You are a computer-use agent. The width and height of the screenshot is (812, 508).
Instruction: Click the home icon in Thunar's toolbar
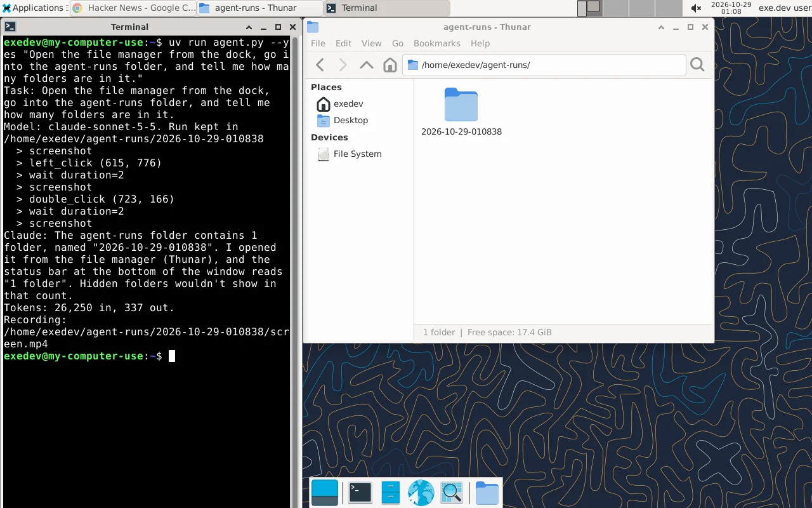click(390, 65)
